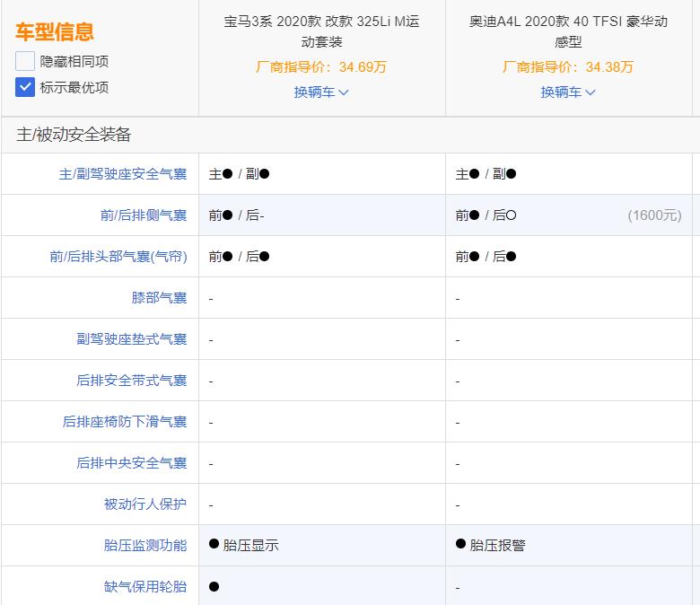Click the 奥迪A4L 2020款 model title
Screen dimensions: 700x605
568,31
